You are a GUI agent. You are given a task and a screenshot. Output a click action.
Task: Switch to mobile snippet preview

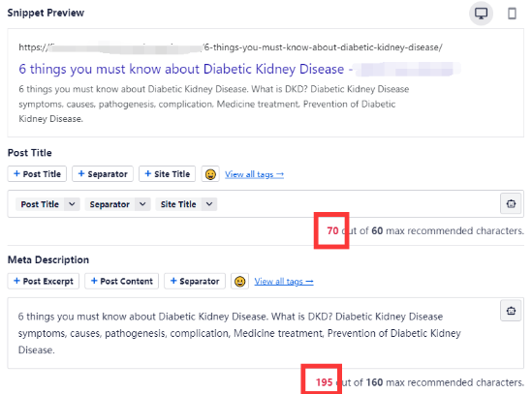coord(512,14)
